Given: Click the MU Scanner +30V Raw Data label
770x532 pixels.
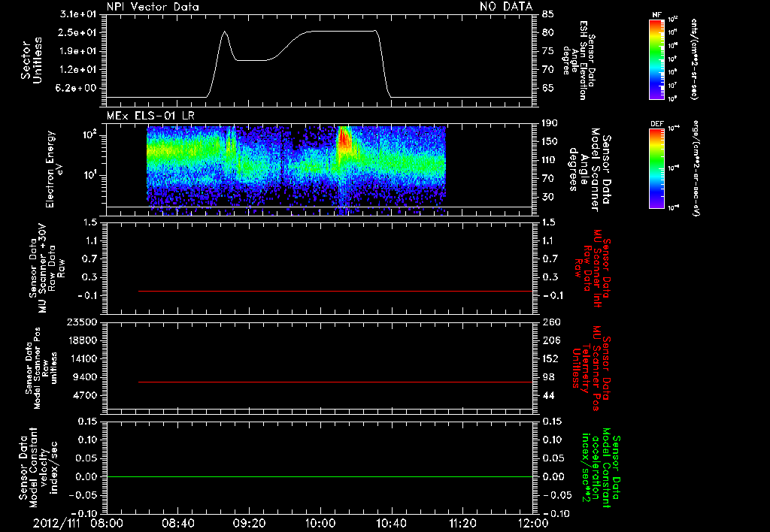Looking at the screenshot, I should (x=46, y=268).
